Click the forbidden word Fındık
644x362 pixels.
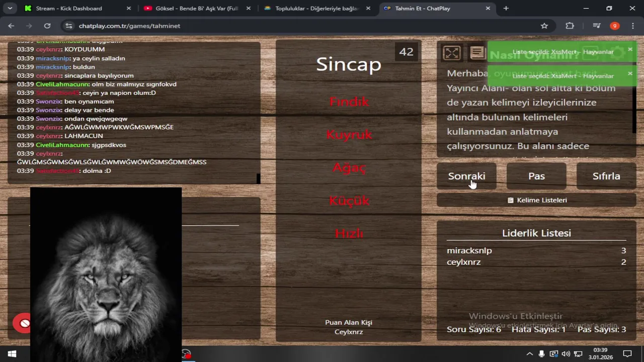click(x=349, y=102)
